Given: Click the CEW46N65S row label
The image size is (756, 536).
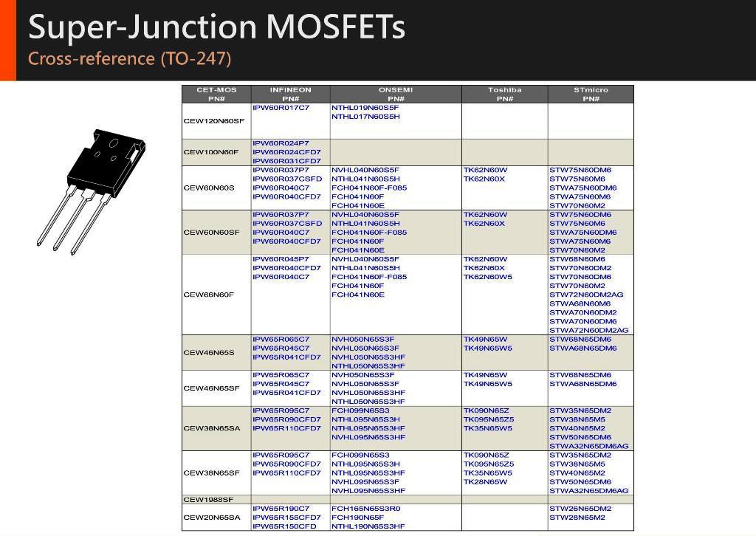Looking at the screenshot, I should tap(209, 353).
